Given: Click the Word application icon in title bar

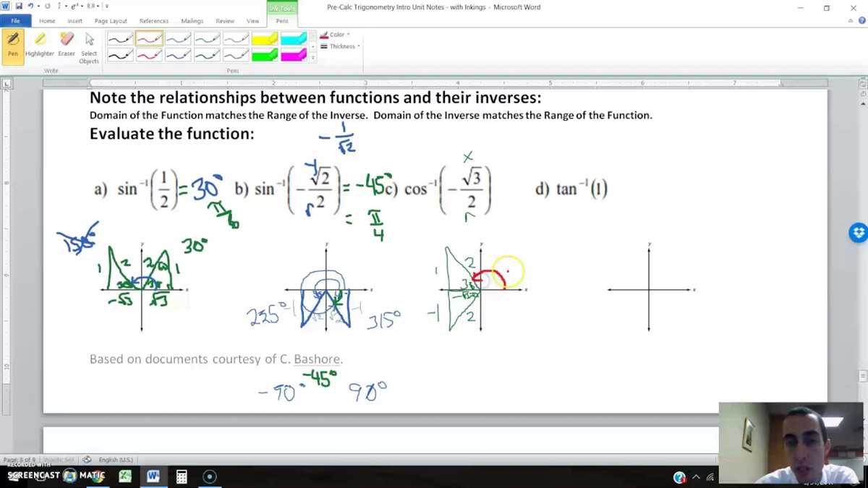Looking at the screenshot, I should tap(6, 6).
